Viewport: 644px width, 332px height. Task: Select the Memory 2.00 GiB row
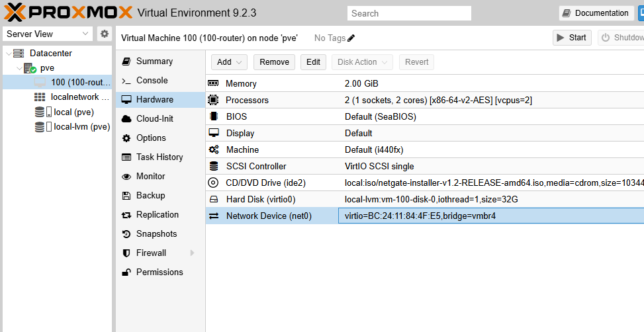pos(425,83)
